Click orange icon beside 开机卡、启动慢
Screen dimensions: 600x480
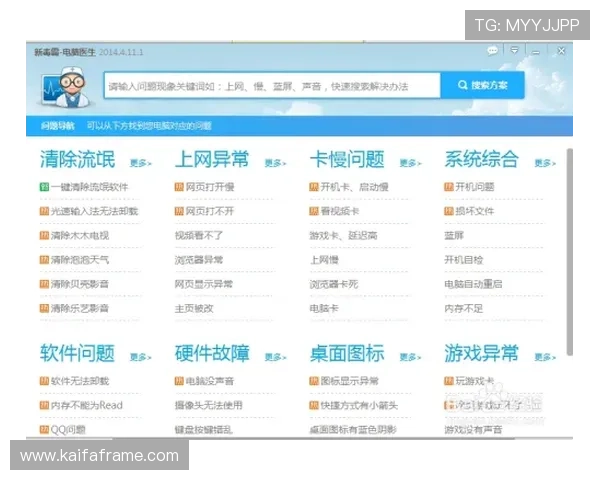click(x=314, y=187)
